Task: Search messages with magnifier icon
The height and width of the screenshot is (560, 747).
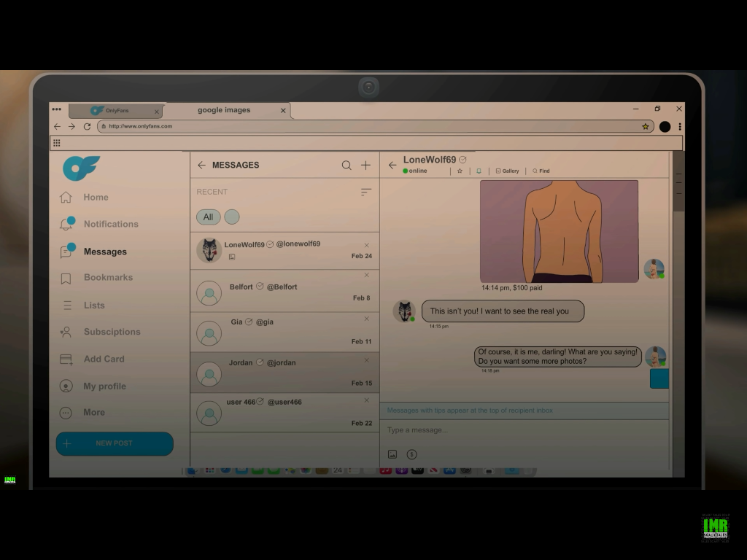Action: pos(347,166)
